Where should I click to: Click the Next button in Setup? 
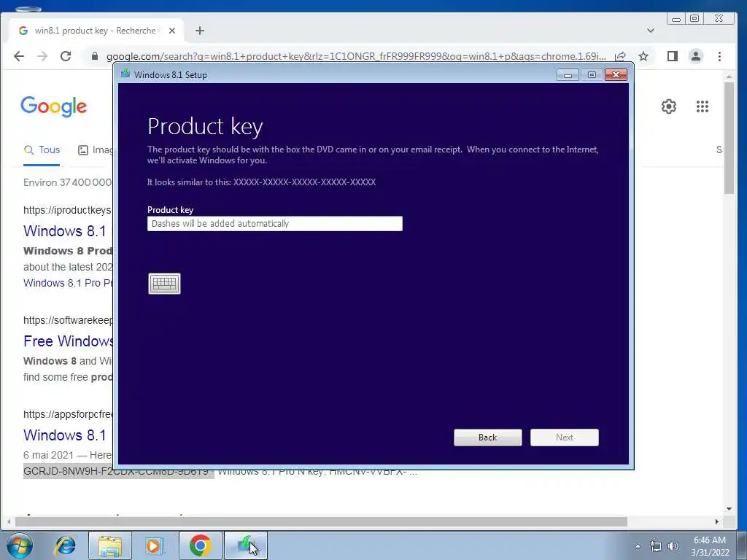pyautogui.click(x=565, y=437)
